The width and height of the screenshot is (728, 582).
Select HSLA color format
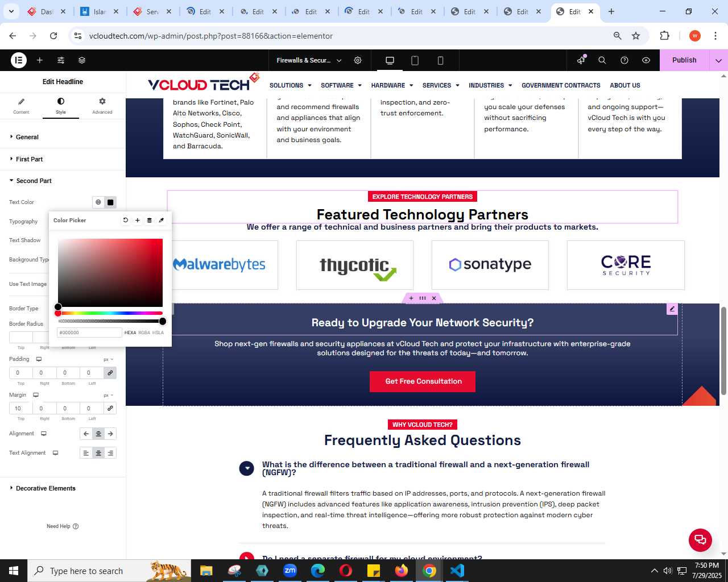coord(158,332)
